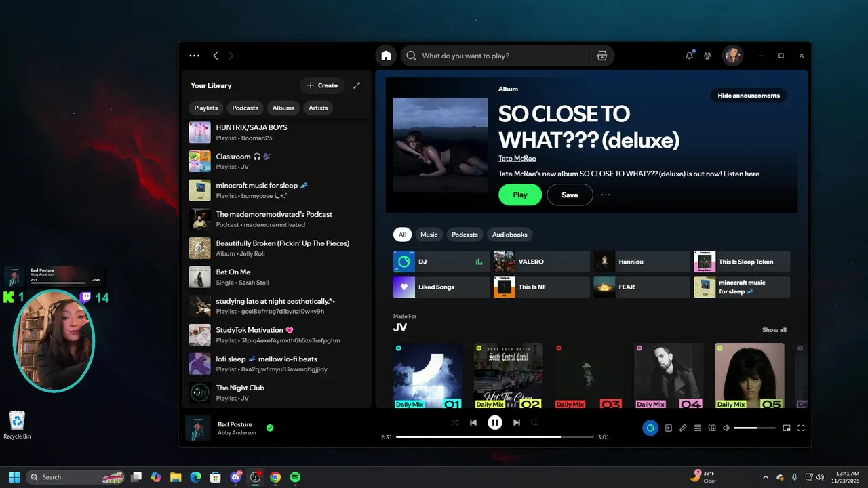Open Friend Activity icon in top bar
The width and height of the screenshot is (868, 488).
[x=708, y=56]
